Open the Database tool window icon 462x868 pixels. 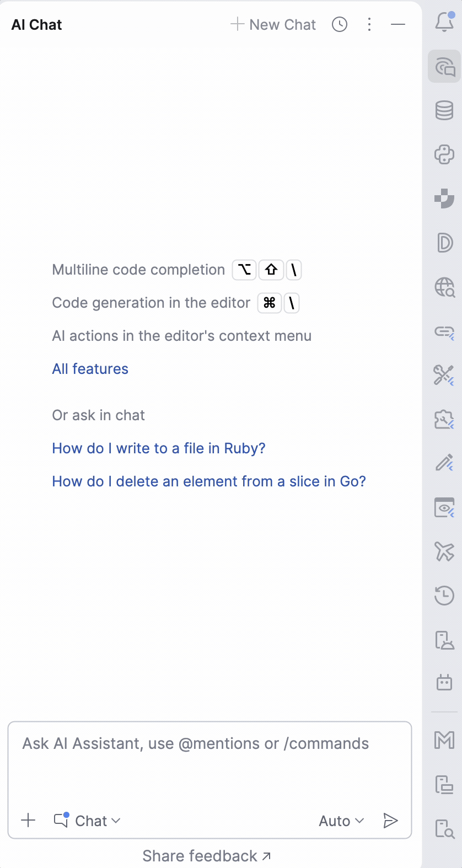pos(444,110)
